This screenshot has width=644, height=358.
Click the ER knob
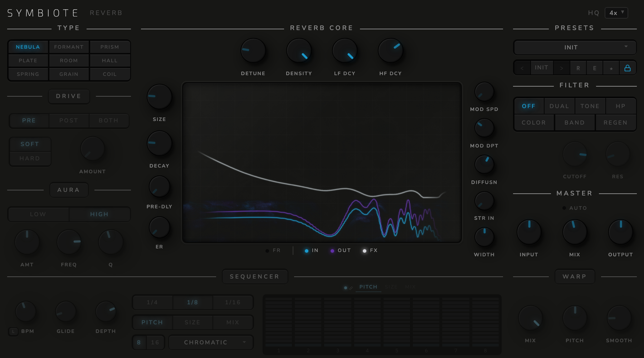(x=159, y=228)
